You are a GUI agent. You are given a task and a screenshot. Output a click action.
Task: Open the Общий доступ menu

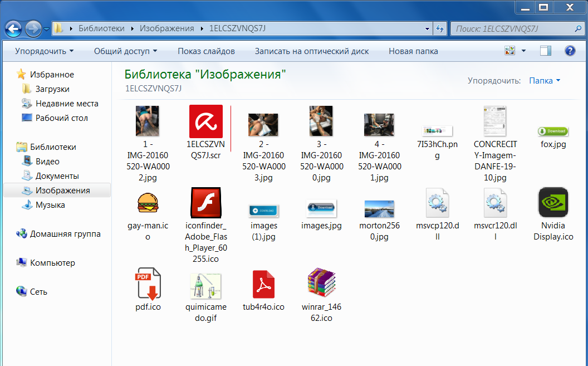pyautogui.click(x=126, y=51)
